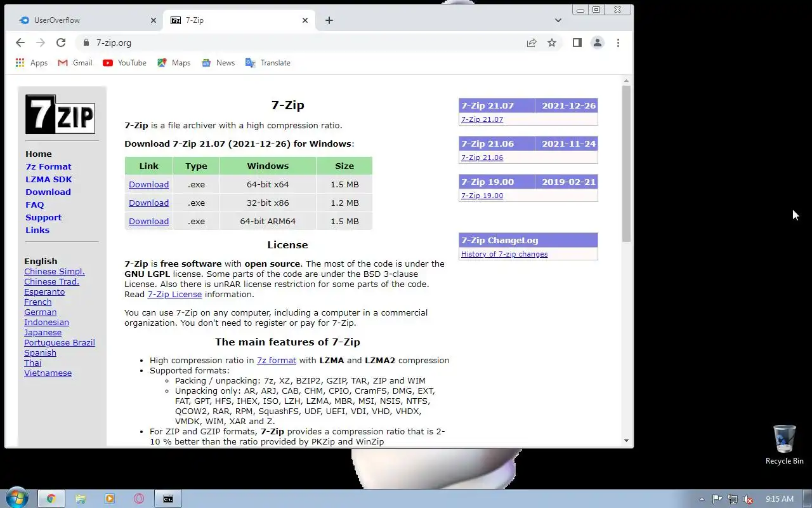Open the YouTube bookmark
Screen dimensions: 812x508
click(124, 63)
